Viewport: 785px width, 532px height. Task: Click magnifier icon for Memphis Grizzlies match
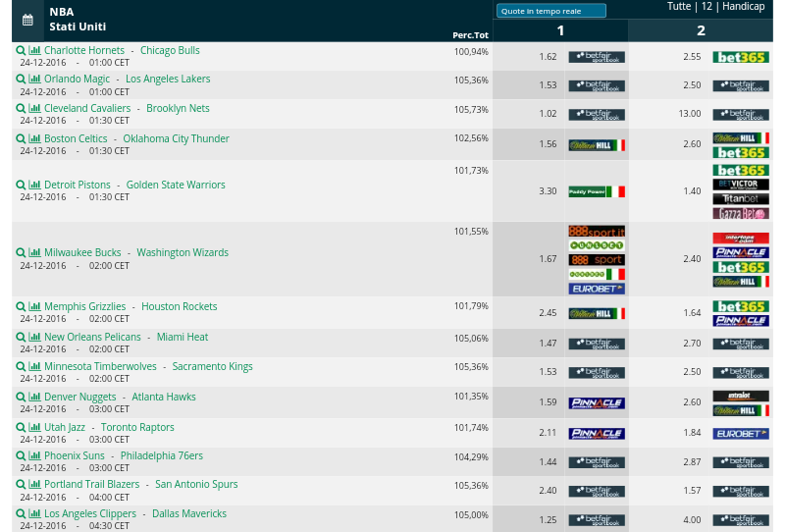pyautogui.click(x=21, y=306)
